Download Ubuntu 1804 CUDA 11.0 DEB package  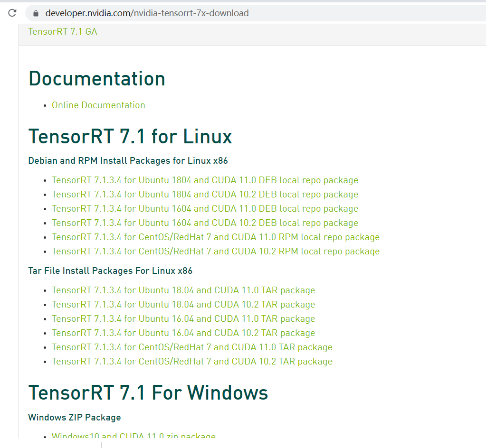[205, 180]
